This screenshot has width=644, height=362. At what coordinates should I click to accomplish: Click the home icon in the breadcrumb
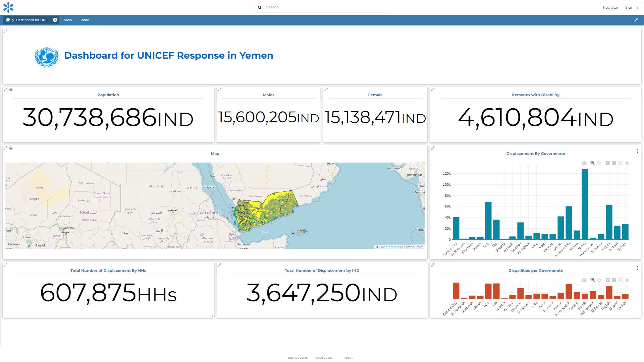tap(8, 20)
